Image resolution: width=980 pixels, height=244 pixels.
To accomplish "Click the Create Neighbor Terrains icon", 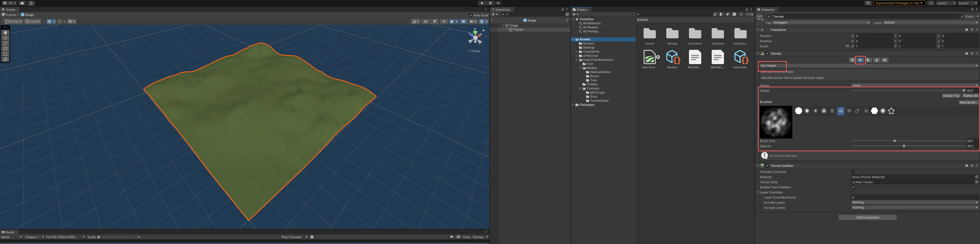I will point(852,60).
